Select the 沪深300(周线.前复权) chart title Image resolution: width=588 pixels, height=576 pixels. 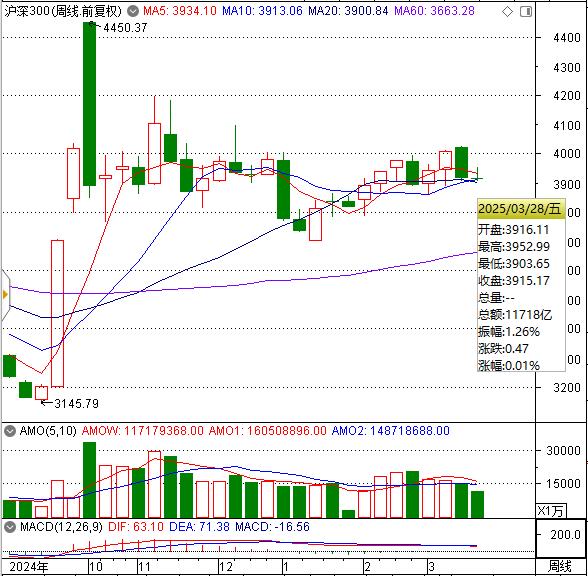pos(63,11)
